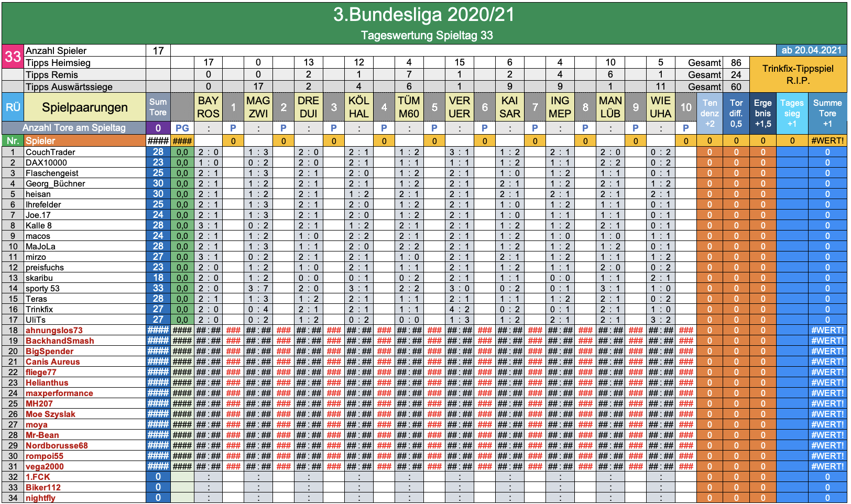Select player name Georg_Büchner
The image size is (851, 504).
(x=55, y=183)
